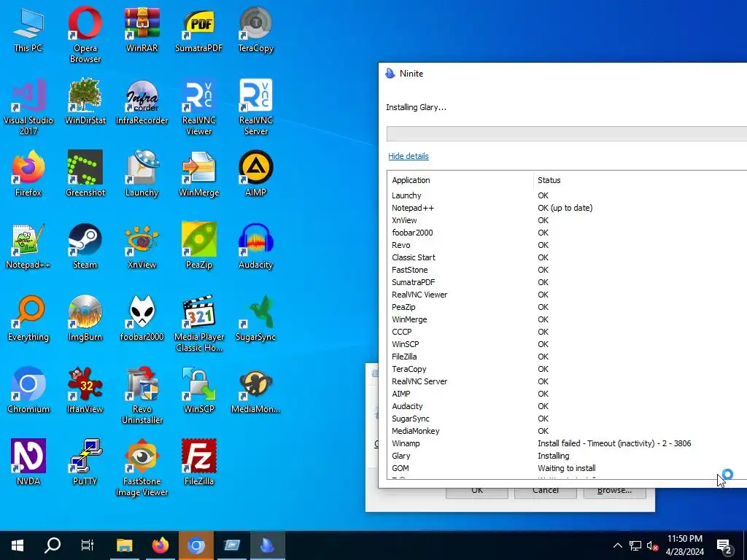Select the SugarSync hummingbird icon
The height and width of the screenshot is (560, 747).
point(256,318)
